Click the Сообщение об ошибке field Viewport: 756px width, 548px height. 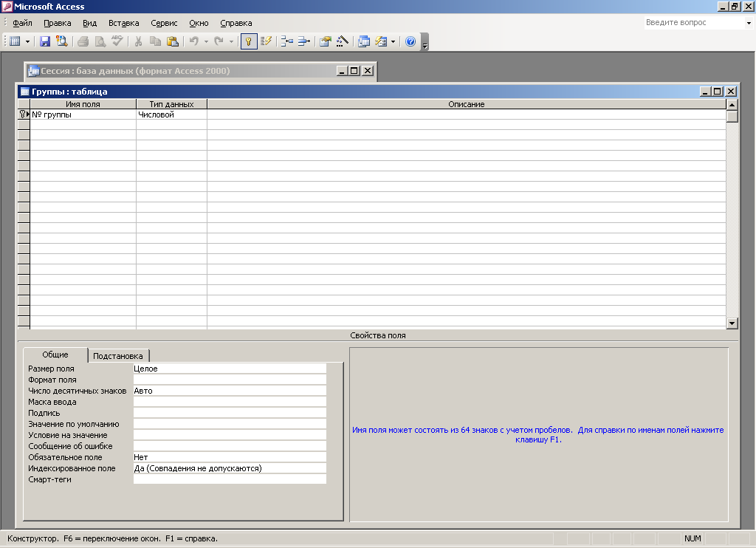[230, 446]
